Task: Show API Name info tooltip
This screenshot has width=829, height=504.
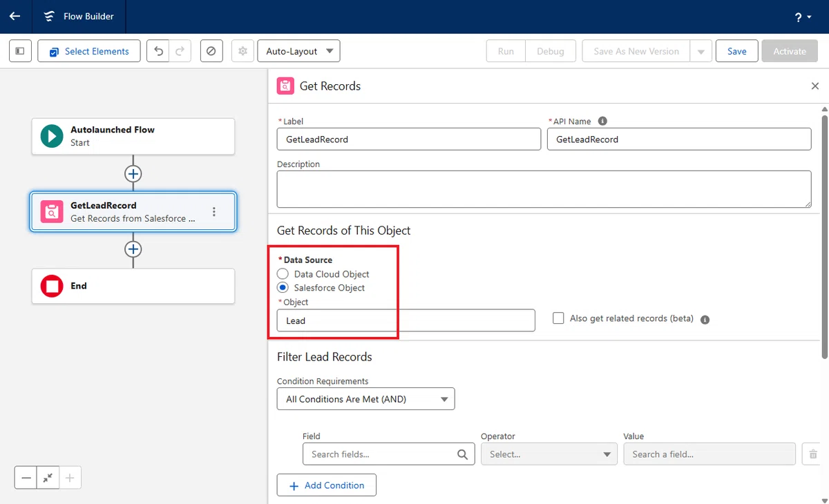Action: [602, 121]
